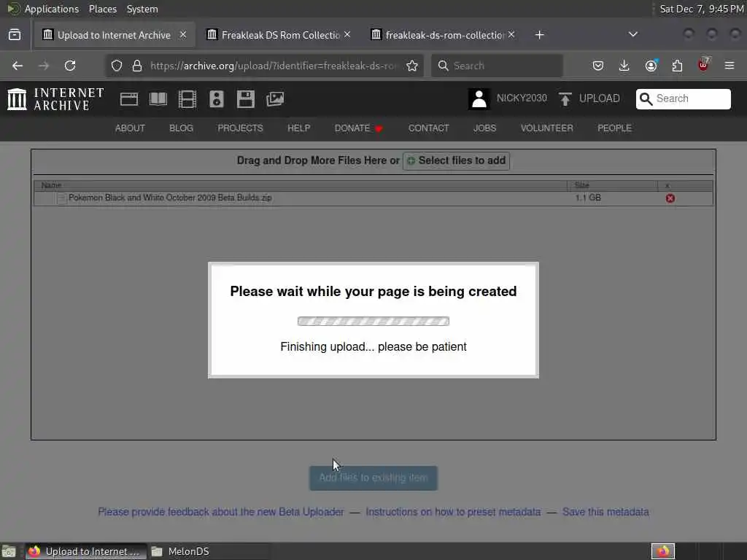This screenshot has width=747, height=560.
Task: Open the PROJECTS nav link
Action: (240, 128)
